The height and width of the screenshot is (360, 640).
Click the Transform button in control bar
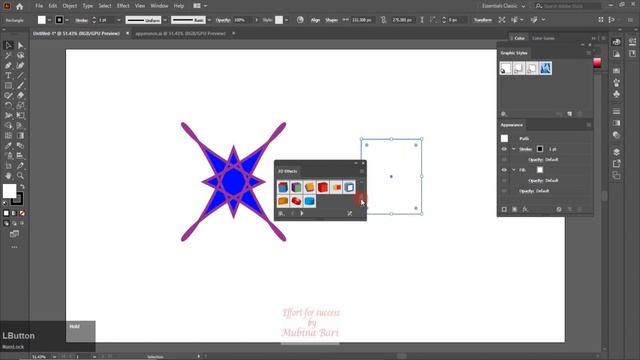[x=483, y=20]
